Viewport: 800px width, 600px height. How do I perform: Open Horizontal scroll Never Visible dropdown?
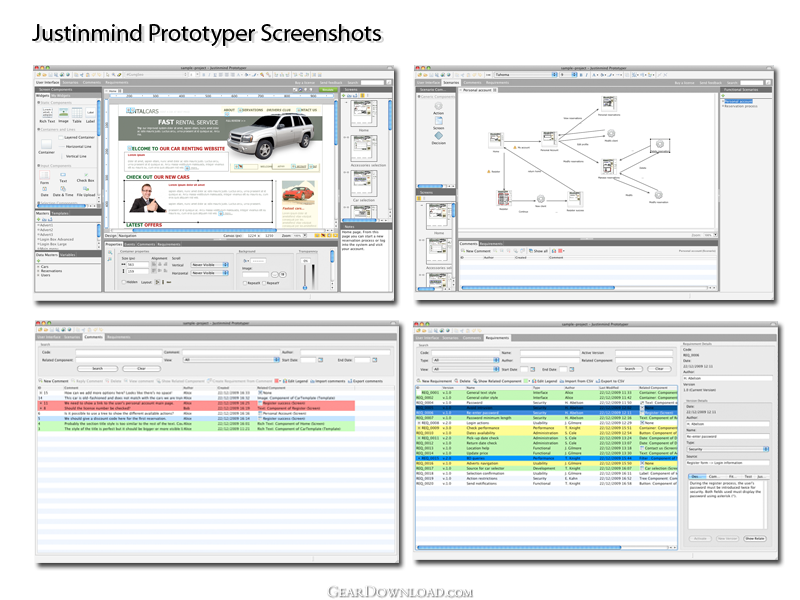click(x=210, y=273)
